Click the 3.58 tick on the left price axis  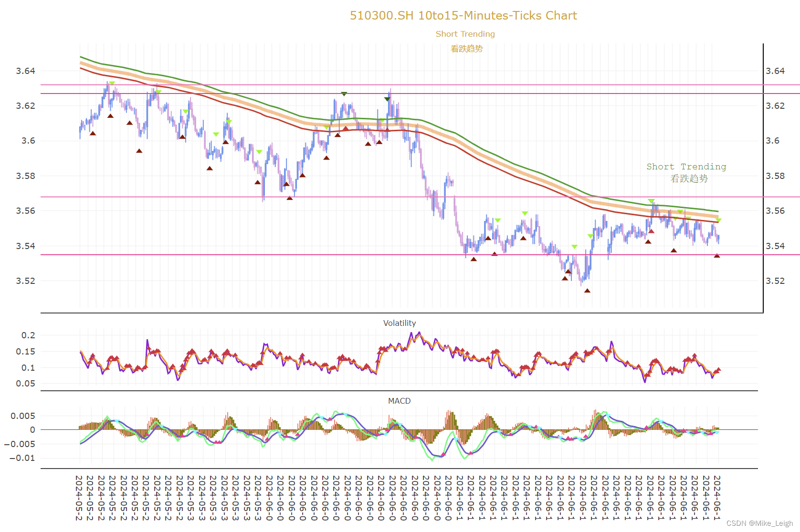tap(26, 176)
